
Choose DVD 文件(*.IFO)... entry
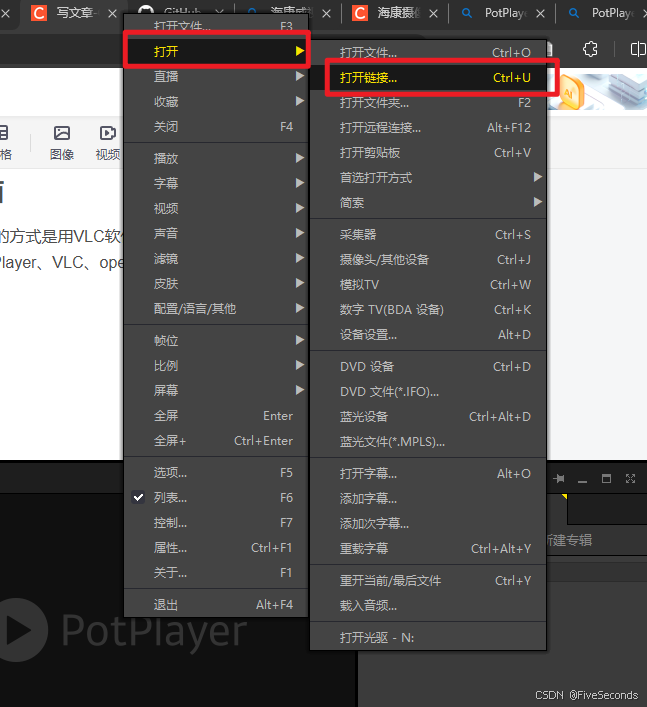coord(428,391)
